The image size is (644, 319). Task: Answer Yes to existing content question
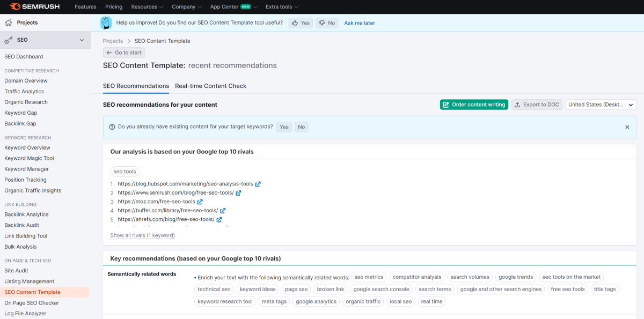(284, 127)
